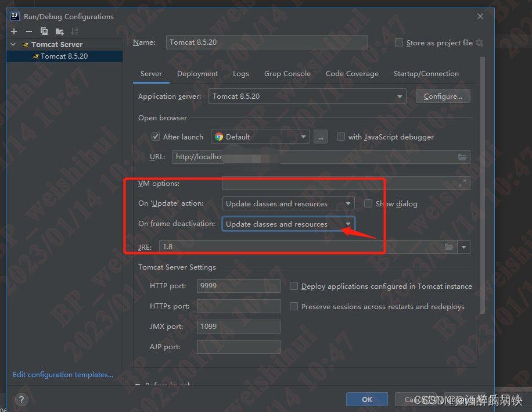Click the Configure... button
This screenshot has width=532, height=412.
(x=443, y=96)
